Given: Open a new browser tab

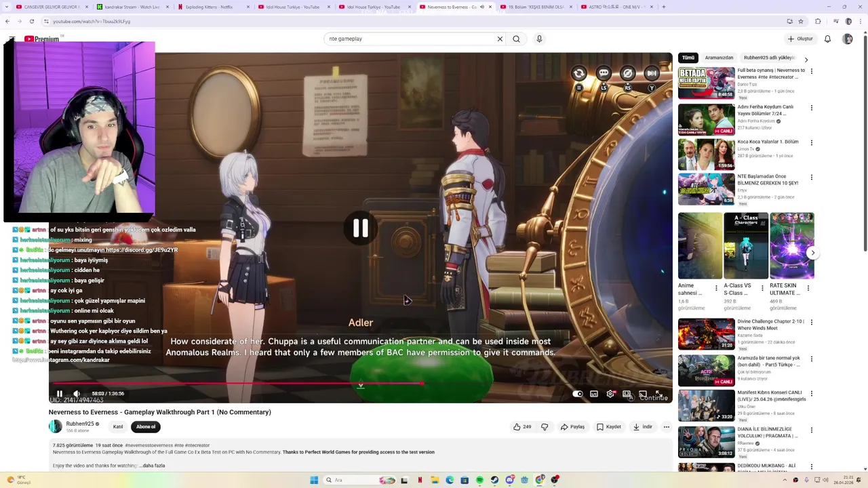Looking at the screenshot, I should [663, 7].
